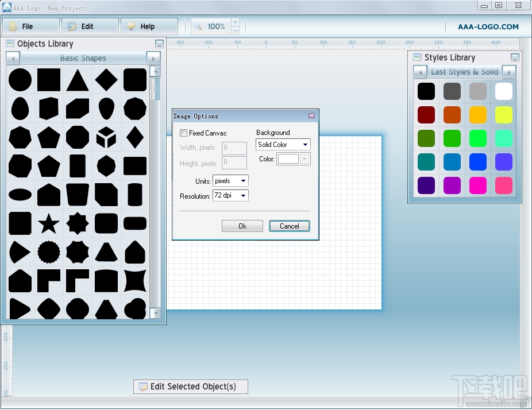Select the circle shape in Objects Library

tap(20, 80)
